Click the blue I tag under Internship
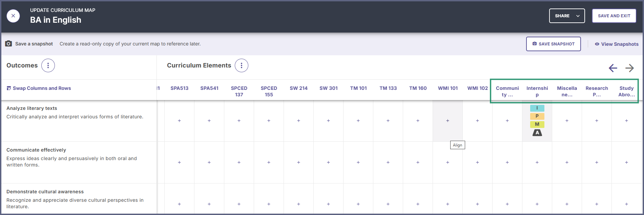Viewport: 644px width, 215px height. coord(537,108)
